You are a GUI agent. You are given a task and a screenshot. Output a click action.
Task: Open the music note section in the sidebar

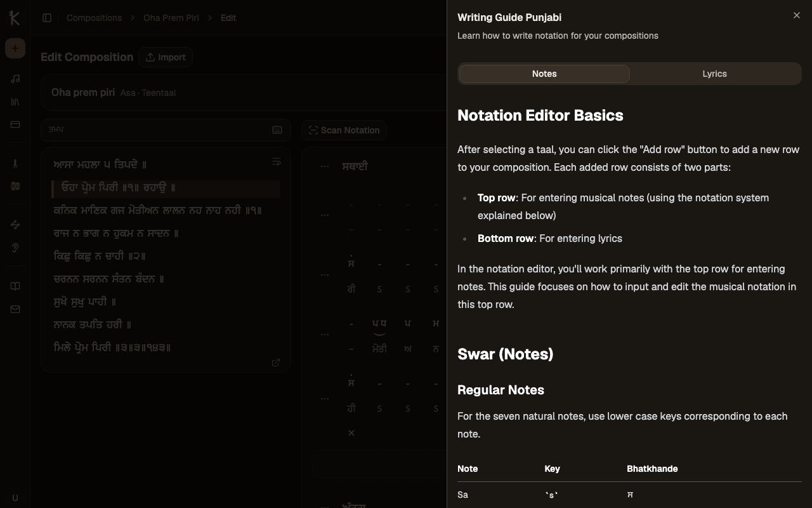15,79
